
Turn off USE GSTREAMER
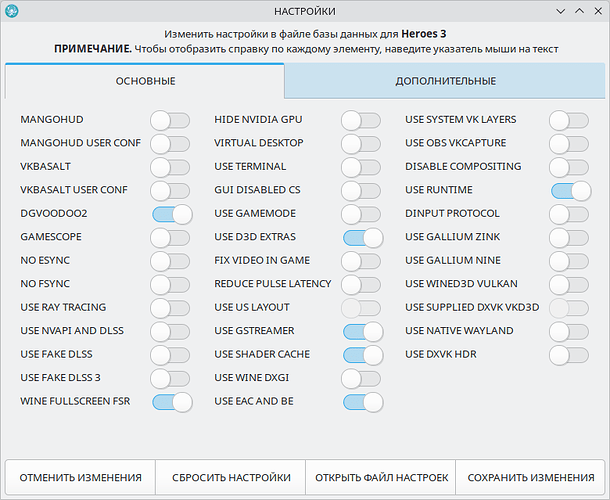(363, 332)
